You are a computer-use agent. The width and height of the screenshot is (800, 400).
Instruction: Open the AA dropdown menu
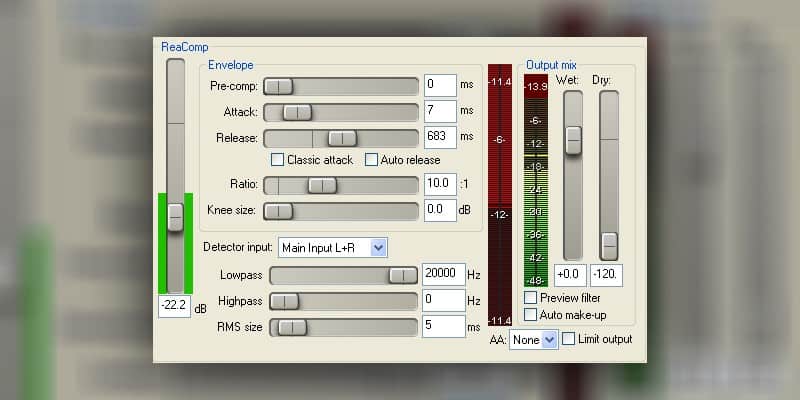coord(532,340)
